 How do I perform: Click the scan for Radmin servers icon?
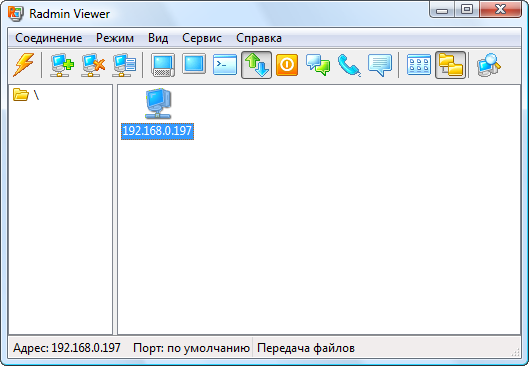click(x=489, y=65)
